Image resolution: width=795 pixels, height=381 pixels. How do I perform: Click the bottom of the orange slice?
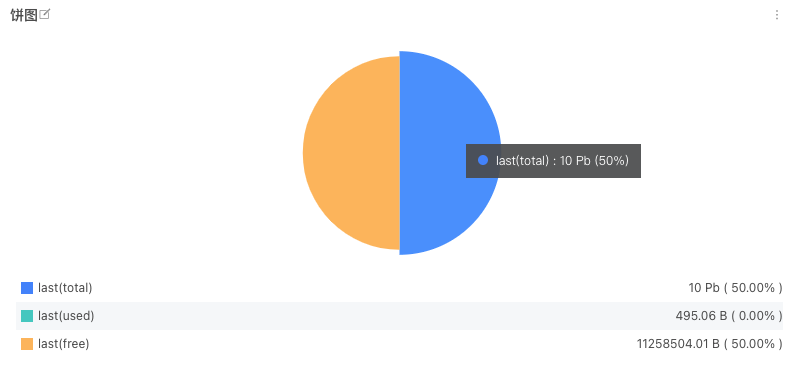pos(385,247)
